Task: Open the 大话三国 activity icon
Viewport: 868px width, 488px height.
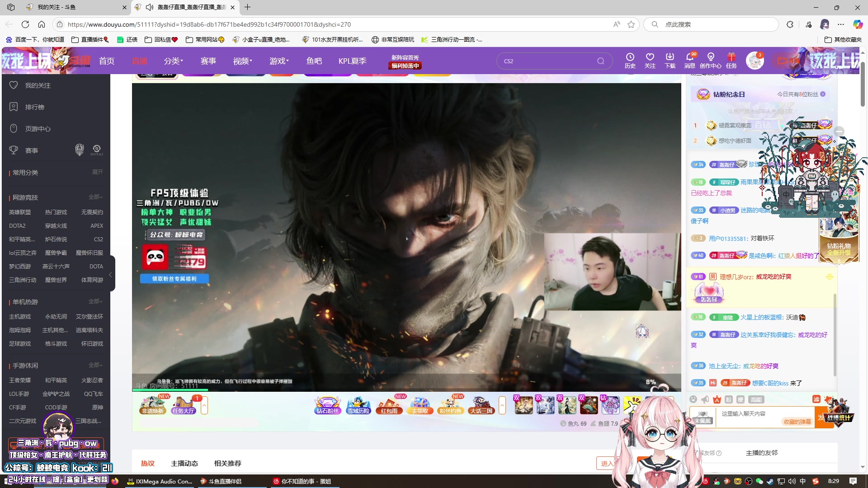Action: click(x=481, y=405)
